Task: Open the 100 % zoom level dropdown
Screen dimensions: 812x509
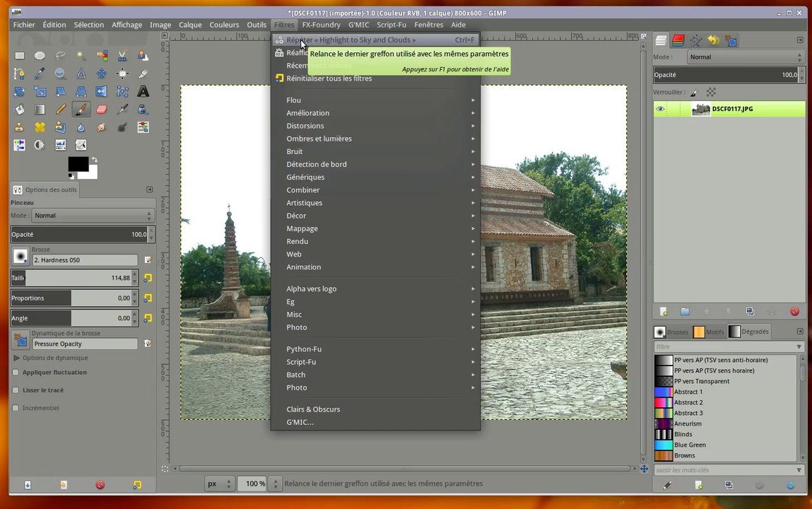Action: point(276,484)
